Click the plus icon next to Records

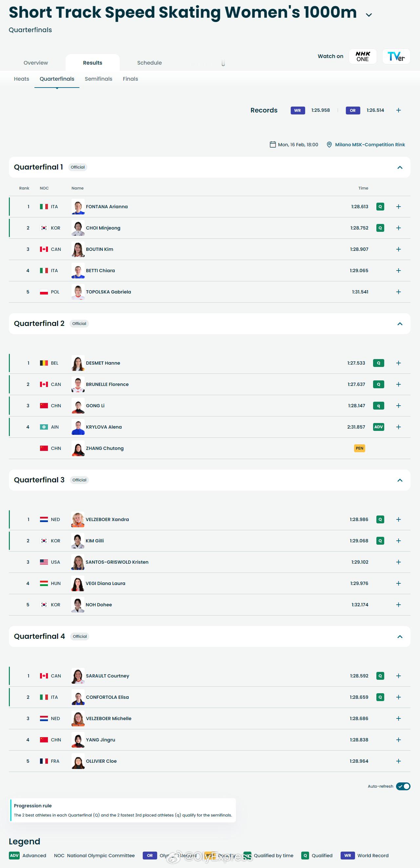click(398, 110)
